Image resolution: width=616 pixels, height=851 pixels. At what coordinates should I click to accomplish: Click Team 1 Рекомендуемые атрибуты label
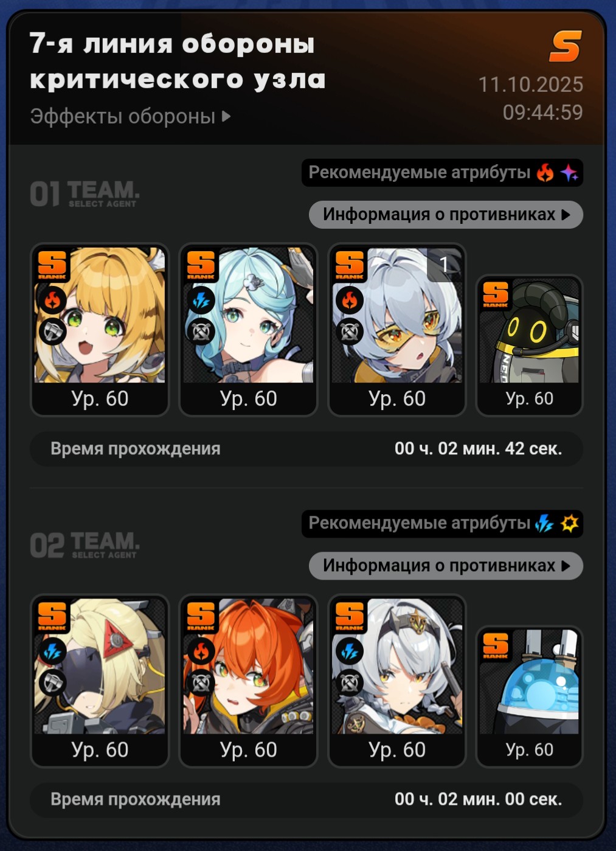point(420,173)
